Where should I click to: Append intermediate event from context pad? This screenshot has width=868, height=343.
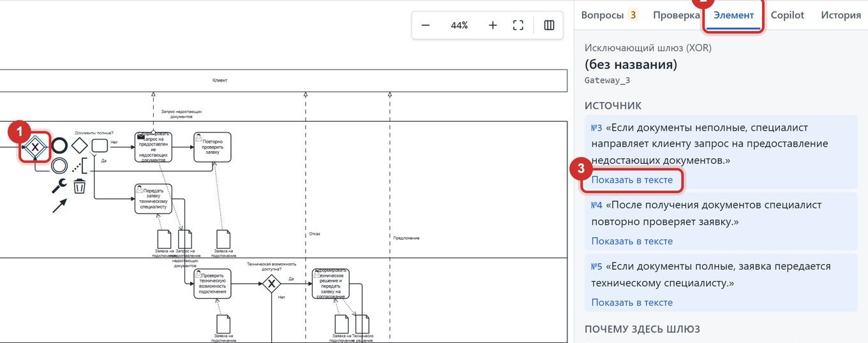coord(59,166)
